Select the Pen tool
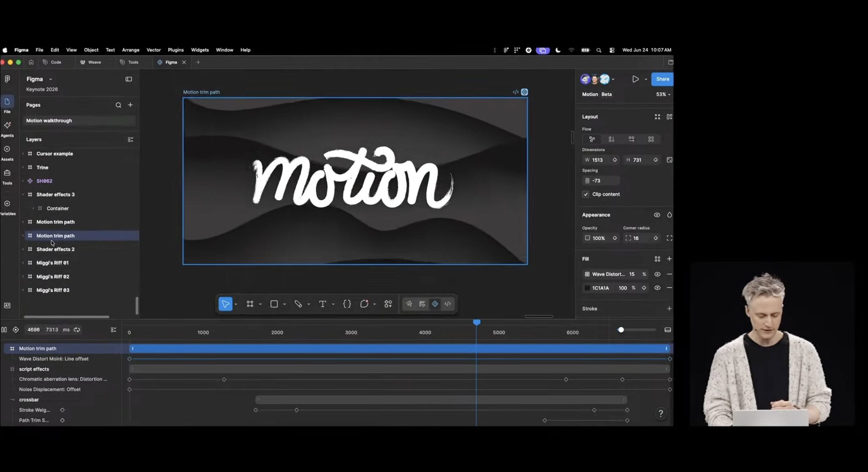The image size is (868, 472). pyautogui.click(x=298, y=304)
